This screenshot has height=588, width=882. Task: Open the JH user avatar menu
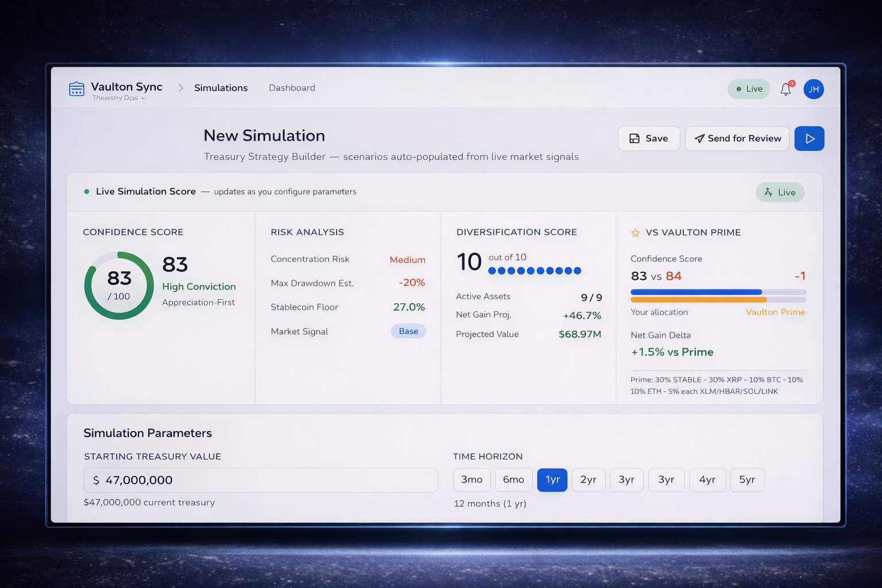[814, 89]
